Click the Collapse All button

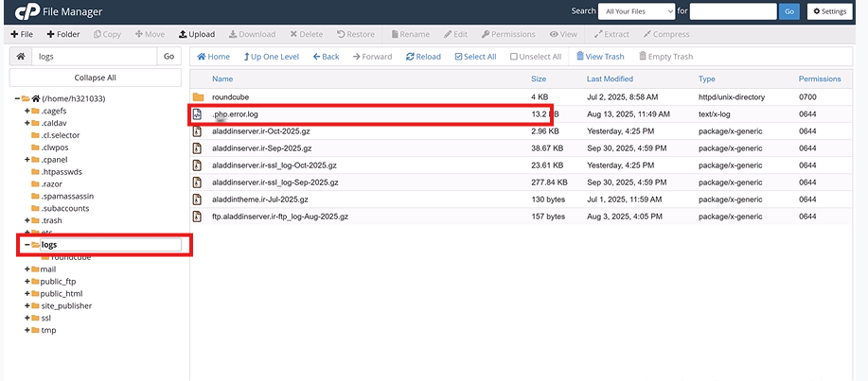pos(96,78)
